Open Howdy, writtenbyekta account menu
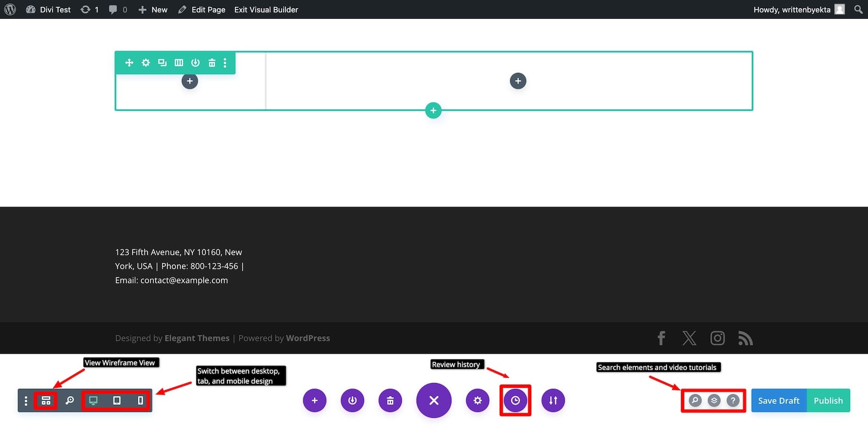This screenshot has width=868, height=427. (x=799, y=9)
